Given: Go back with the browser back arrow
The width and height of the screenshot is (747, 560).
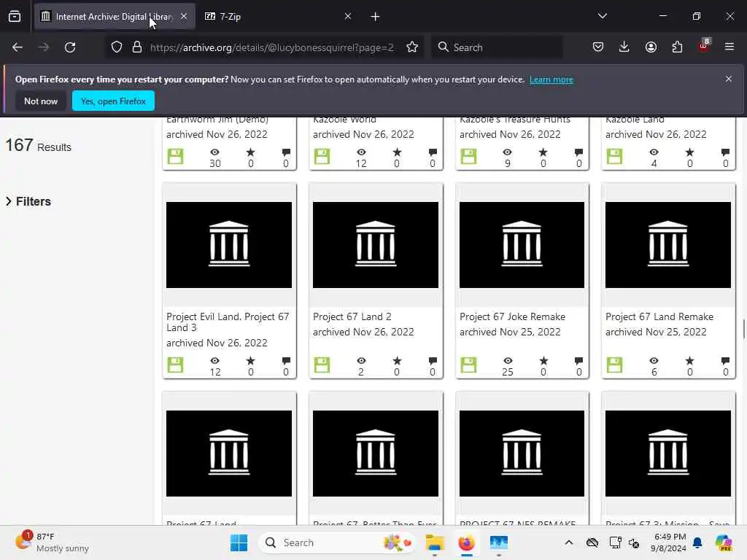Looking at the screenshot, I should click(x=18, y=47).
